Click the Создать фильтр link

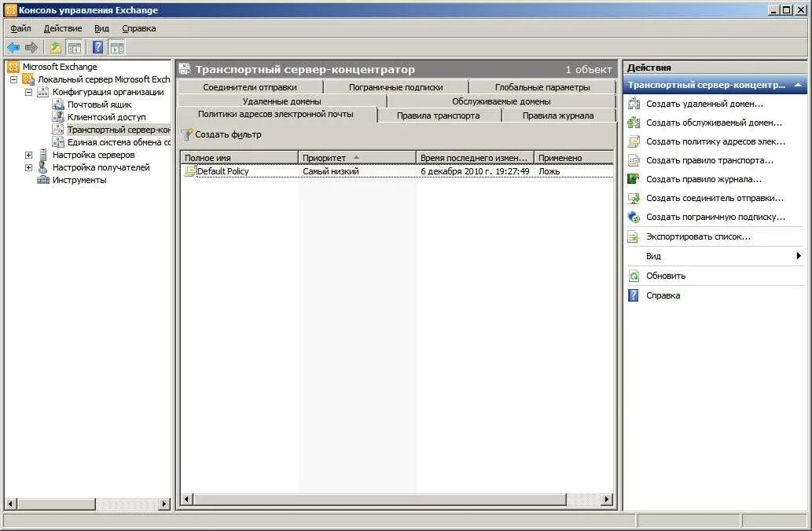[228, 134]
